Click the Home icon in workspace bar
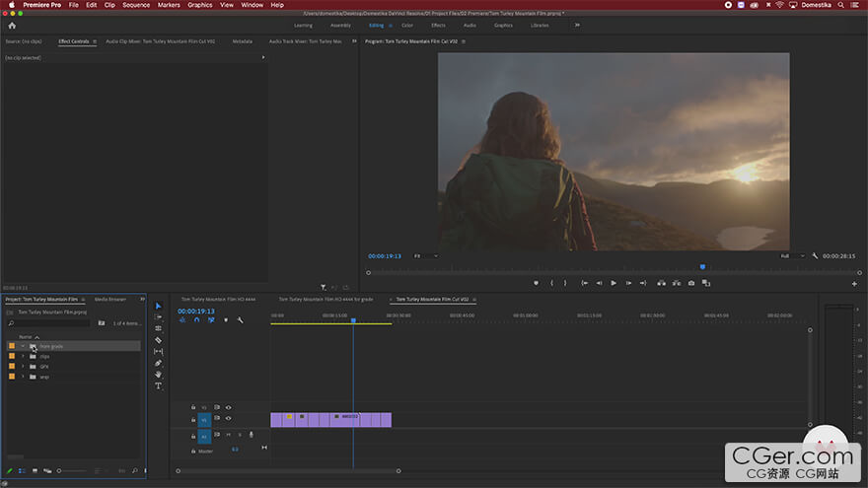This screenshot has height=488, width=868. 12,25
